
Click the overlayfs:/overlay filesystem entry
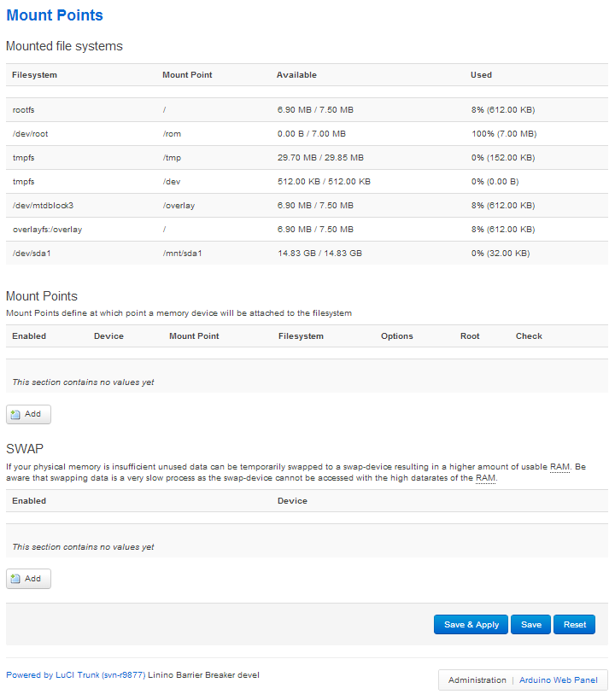[x=47, y=230]
